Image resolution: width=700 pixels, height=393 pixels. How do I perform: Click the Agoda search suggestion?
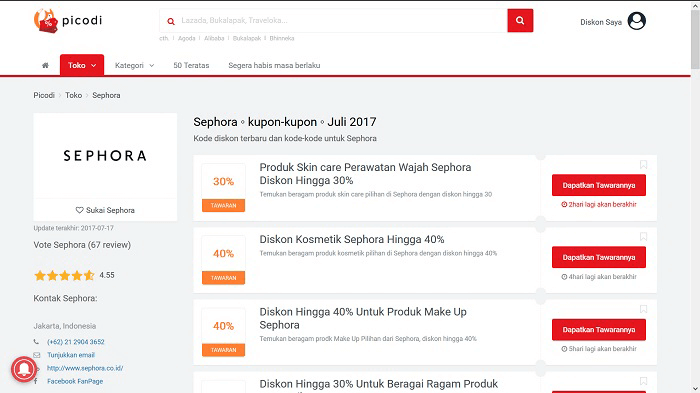coord(187,38)
